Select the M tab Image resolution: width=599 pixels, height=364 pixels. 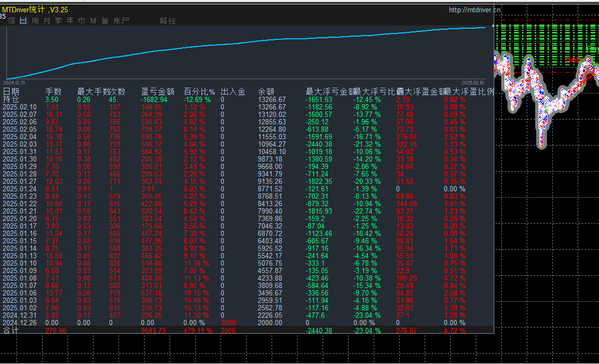93,21
